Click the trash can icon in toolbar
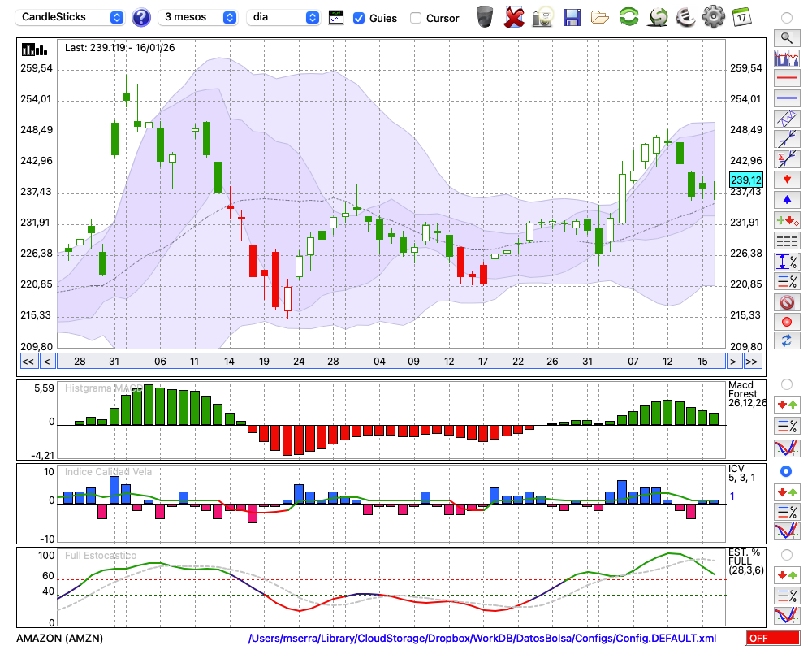The image size is (812, 650). tap(485, 16)
